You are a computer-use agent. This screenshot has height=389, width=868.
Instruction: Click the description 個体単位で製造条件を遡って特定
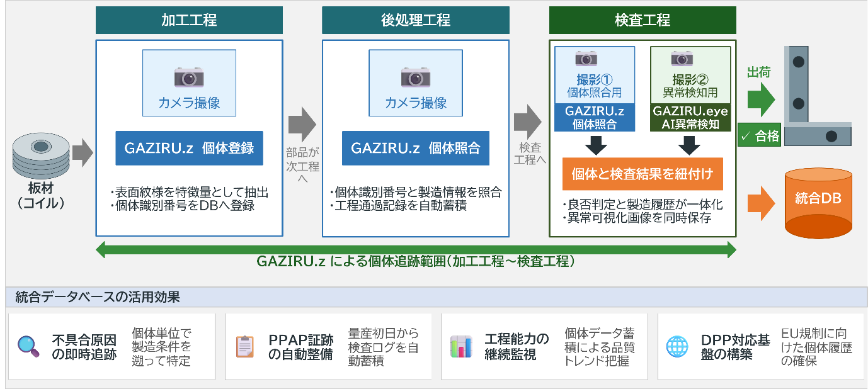[161, 347]
